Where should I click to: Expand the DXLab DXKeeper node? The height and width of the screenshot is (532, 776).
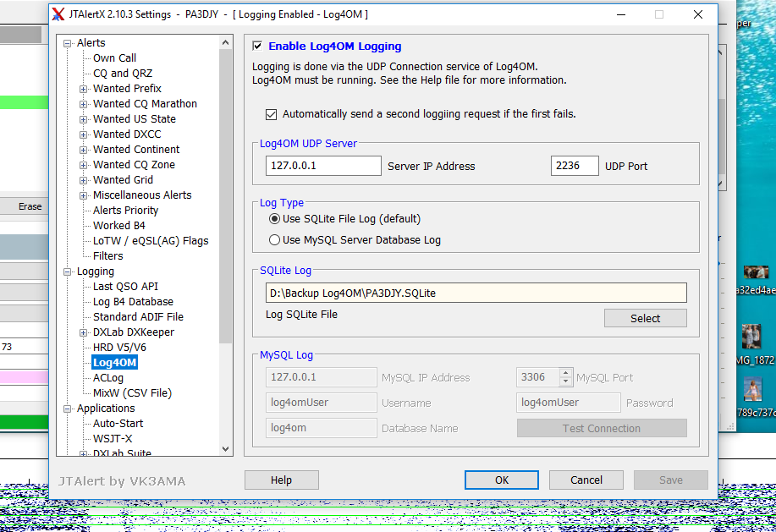(x=84, y=332)
